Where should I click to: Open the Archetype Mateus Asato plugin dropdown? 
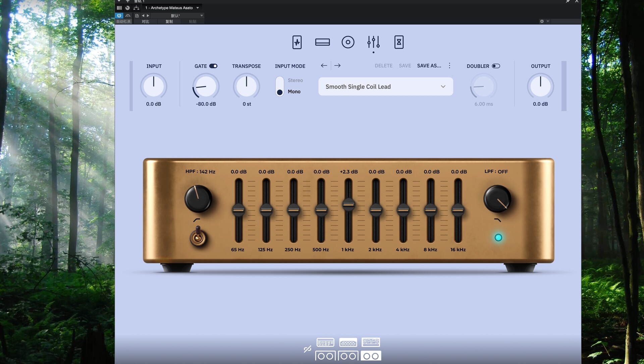click(x=198, y=8)
